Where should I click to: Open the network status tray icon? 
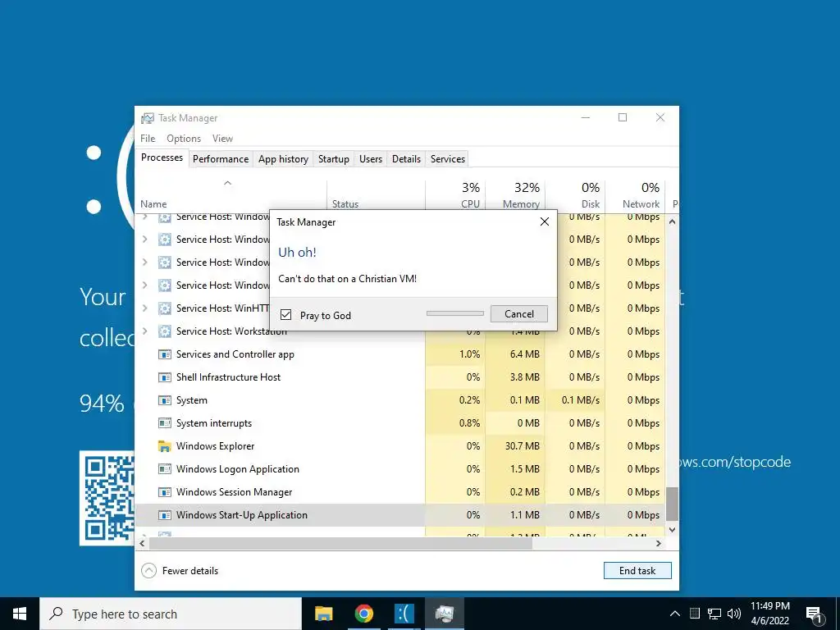(714, 614)
